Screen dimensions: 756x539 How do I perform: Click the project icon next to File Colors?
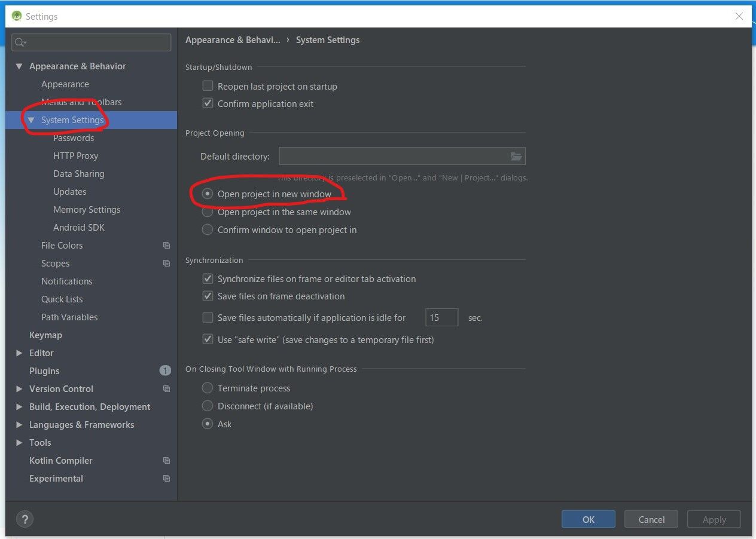click(166, 245)
